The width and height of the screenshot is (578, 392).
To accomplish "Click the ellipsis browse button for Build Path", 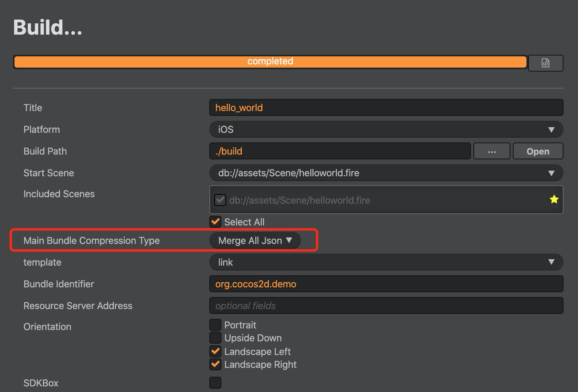I will (491, 151).
